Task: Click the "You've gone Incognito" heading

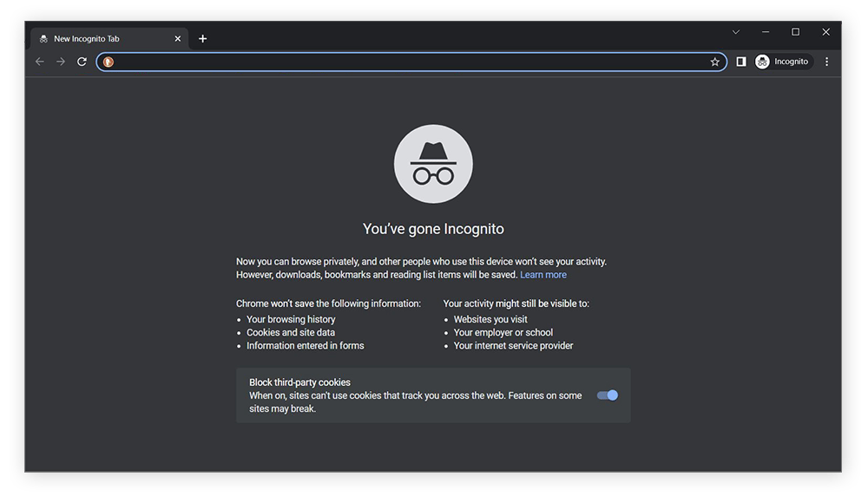Action: (433, 230)
